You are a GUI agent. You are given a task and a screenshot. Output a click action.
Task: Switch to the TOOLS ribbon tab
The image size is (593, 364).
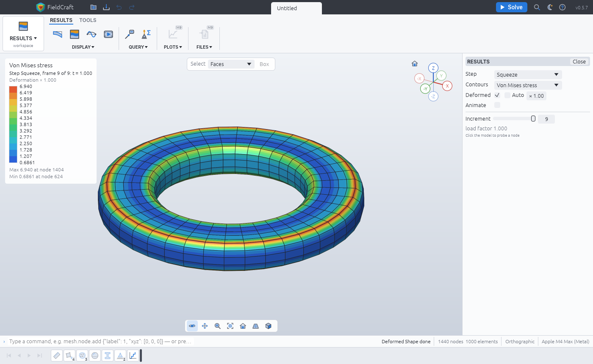(x=88, y=20)
